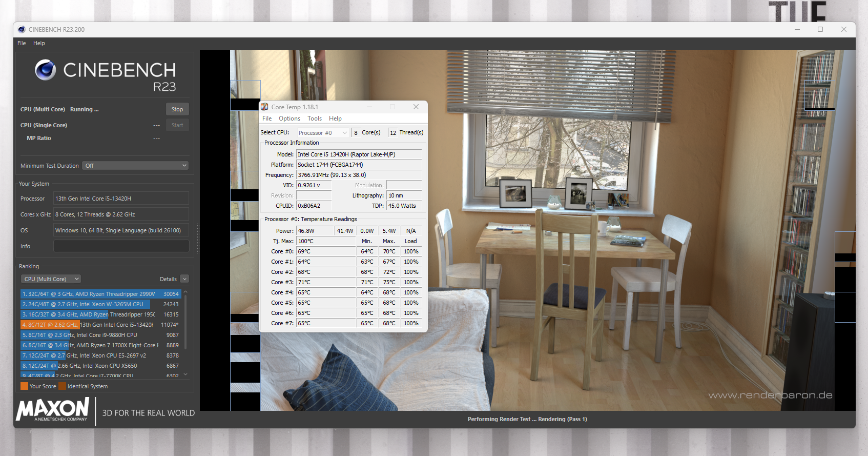Open the File menu in Core Temp
The height and width of the screenshot is (456, 868).
[267, 118]
